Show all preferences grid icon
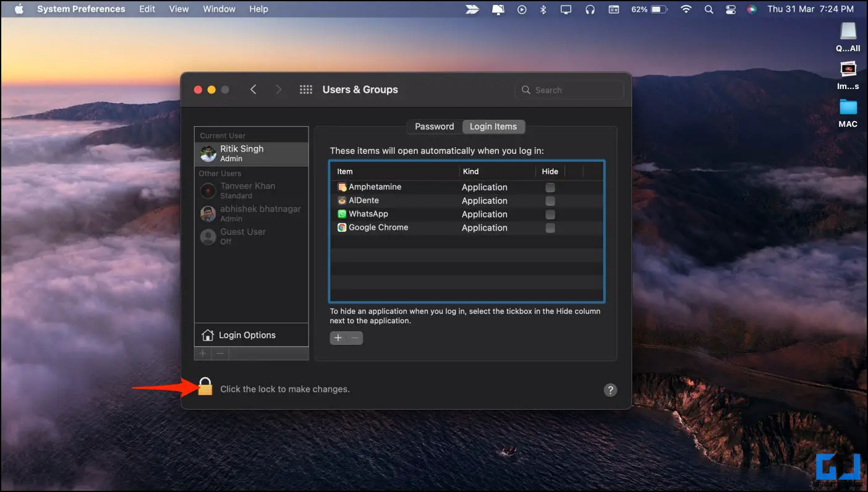The width and height of the screenshot is (868, 492). point(306,90)
